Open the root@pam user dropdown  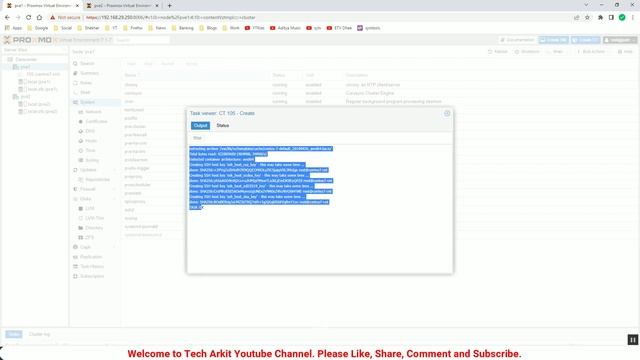[x=620, y=40]
